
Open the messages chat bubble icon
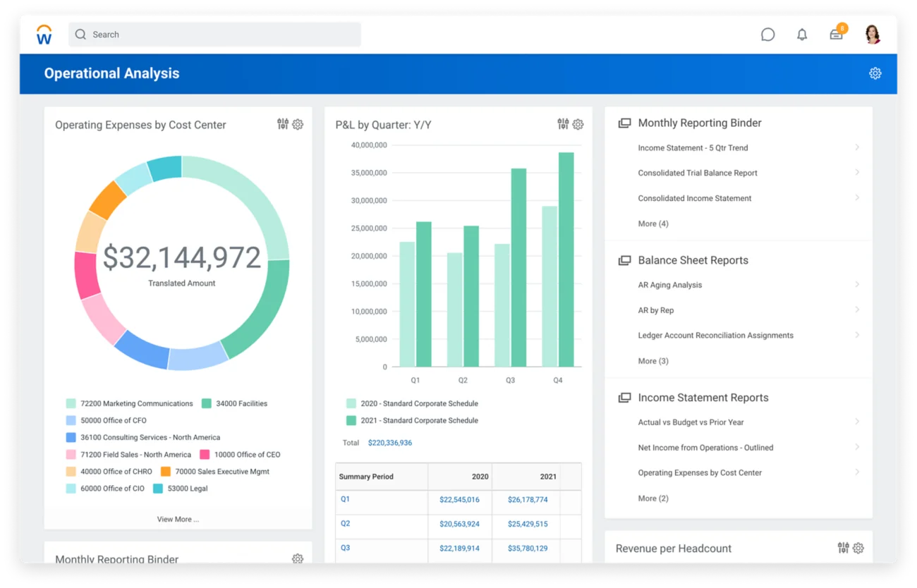(x=767, y=34)
